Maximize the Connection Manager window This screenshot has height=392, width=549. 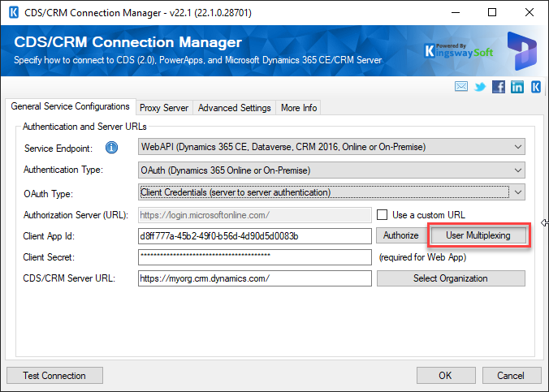492,13
